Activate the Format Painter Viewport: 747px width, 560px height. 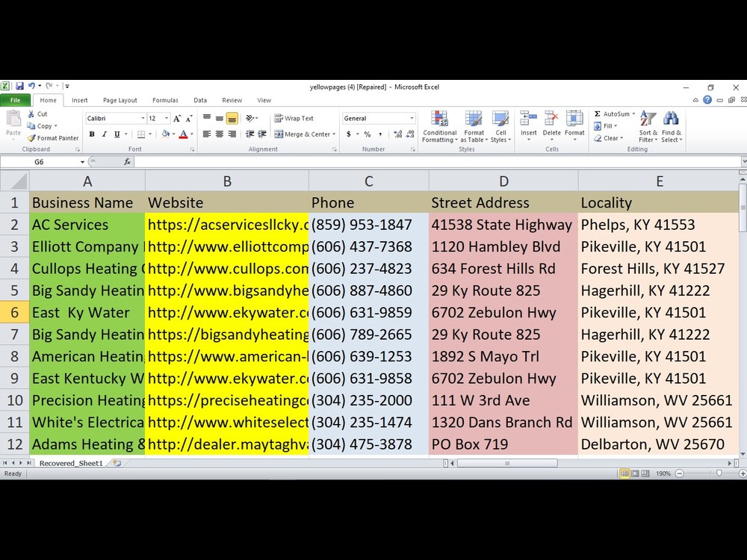click(53, 138)
